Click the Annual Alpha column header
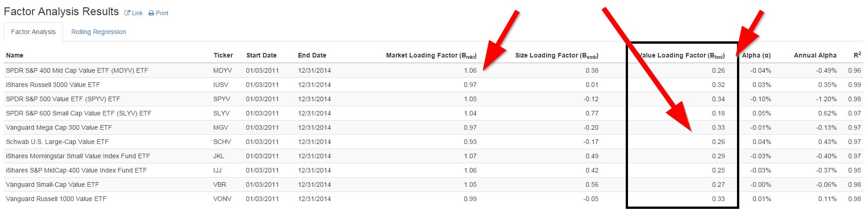Screen dimensions: 868x213 coord(815,55)
